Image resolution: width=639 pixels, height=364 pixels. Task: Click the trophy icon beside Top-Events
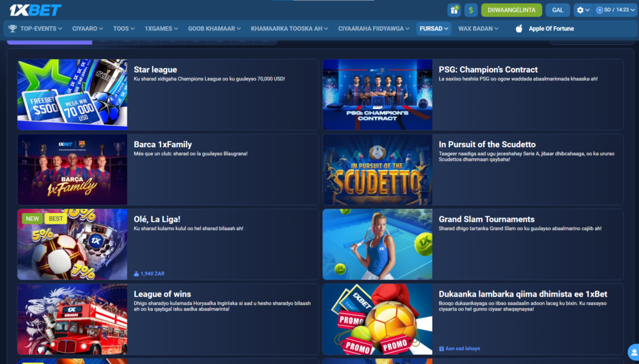pos(12,29)
